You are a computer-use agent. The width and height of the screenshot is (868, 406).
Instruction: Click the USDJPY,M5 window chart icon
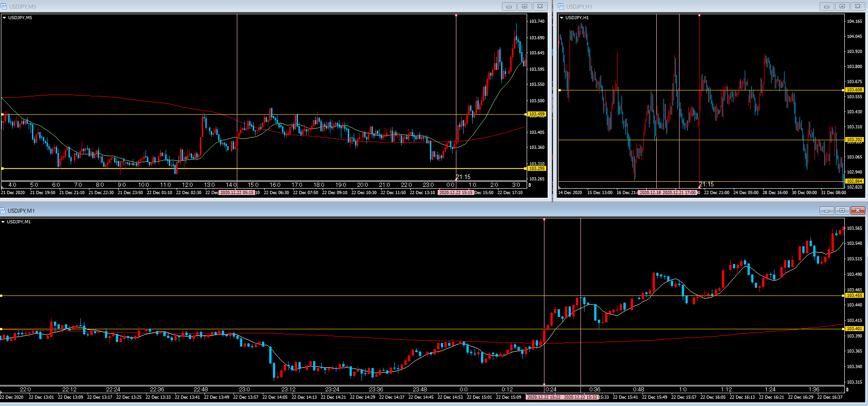pos(4,6)
